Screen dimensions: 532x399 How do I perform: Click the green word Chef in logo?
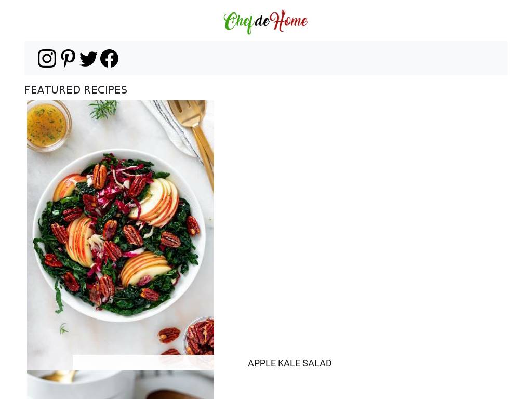238,23
